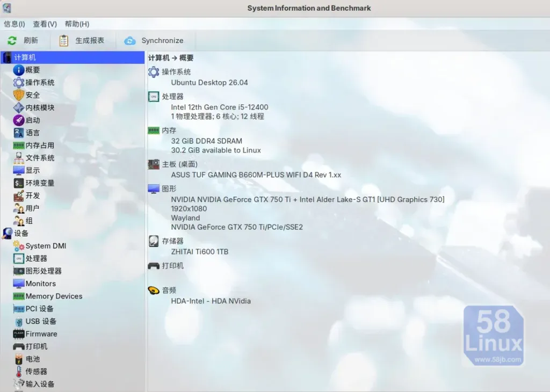Click the 存储器 heading in summary
Viewport: 550px width, 392px height.
[x=172, y=241]
